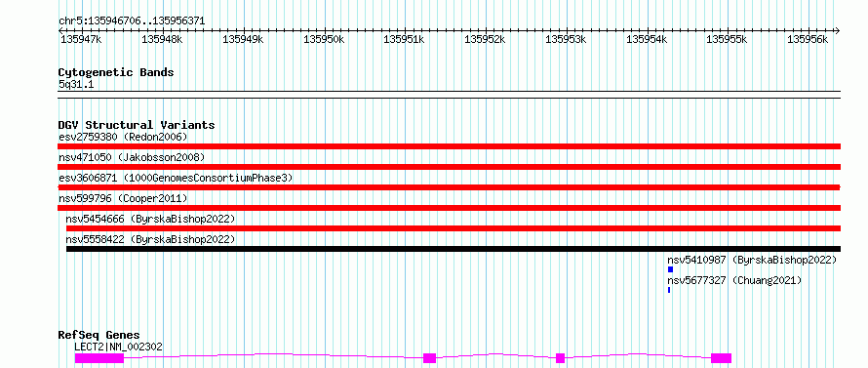Select the red bar under esv3606871
Screen dimensions: 868x368
[449, 187]
